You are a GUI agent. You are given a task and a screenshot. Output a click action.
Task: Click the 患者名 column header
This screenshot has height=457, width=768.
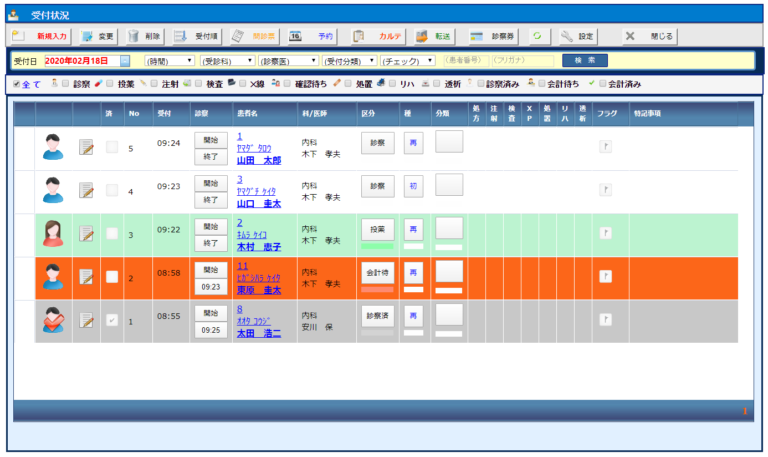249,114
